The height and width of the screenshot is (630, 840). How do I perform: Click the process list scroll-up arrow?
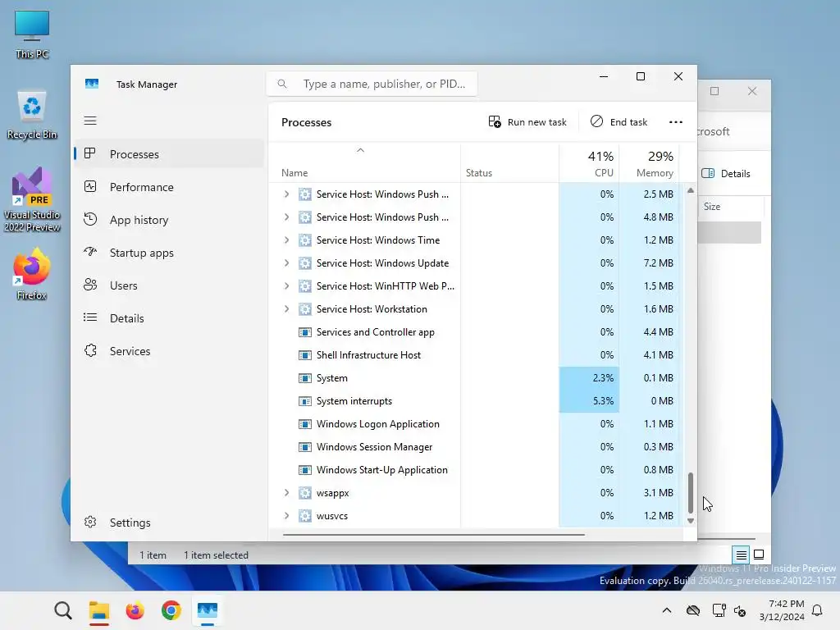(x=691, y=190)
